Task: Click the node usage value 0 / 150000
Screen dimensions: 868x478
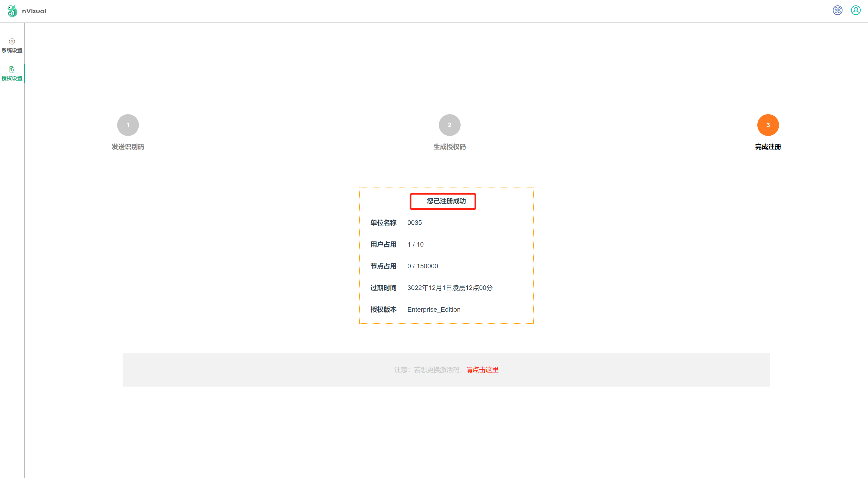Action: point(423,266)
